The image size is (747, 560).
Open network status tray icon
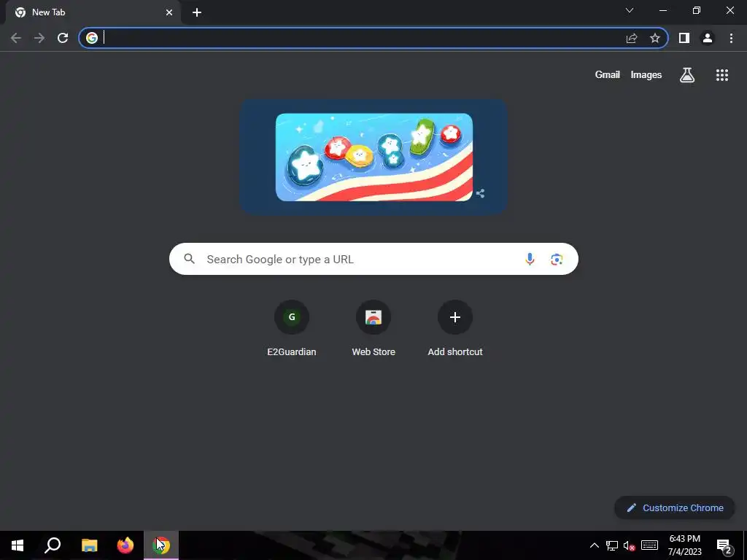point(612,545)
